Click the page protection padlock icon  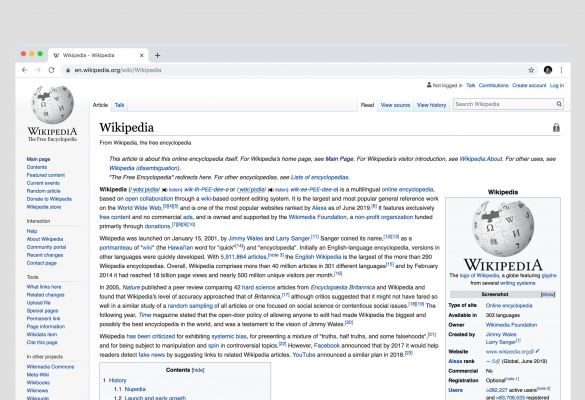[556, 128]
